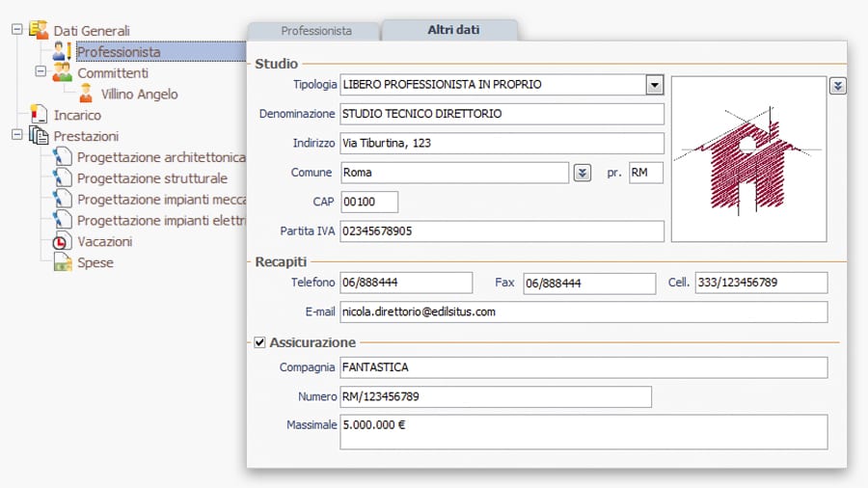
Task: Click the E-mail input field
Action: pyautogui.click(x=583, y=312)
